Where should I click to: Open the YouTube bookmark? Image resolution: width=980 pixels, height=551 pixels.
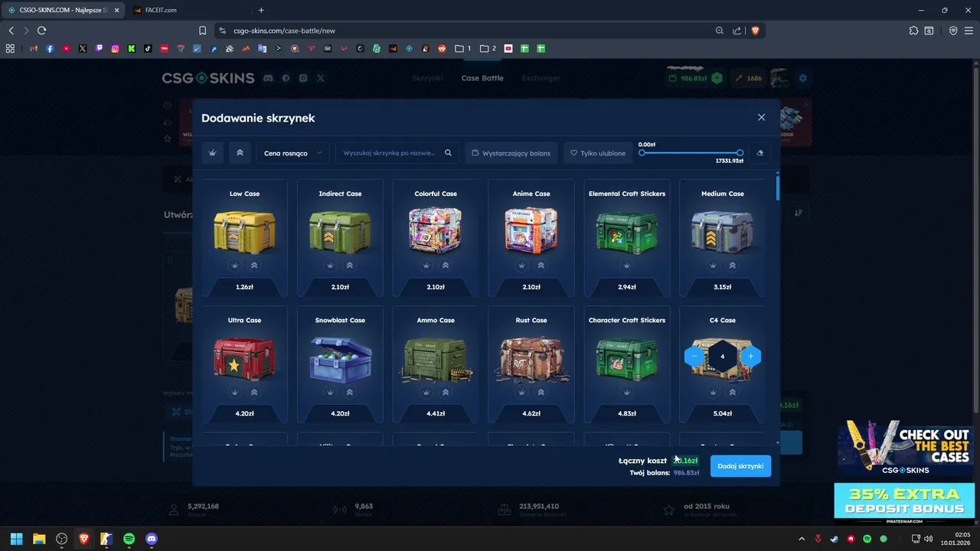pos(67,48)
